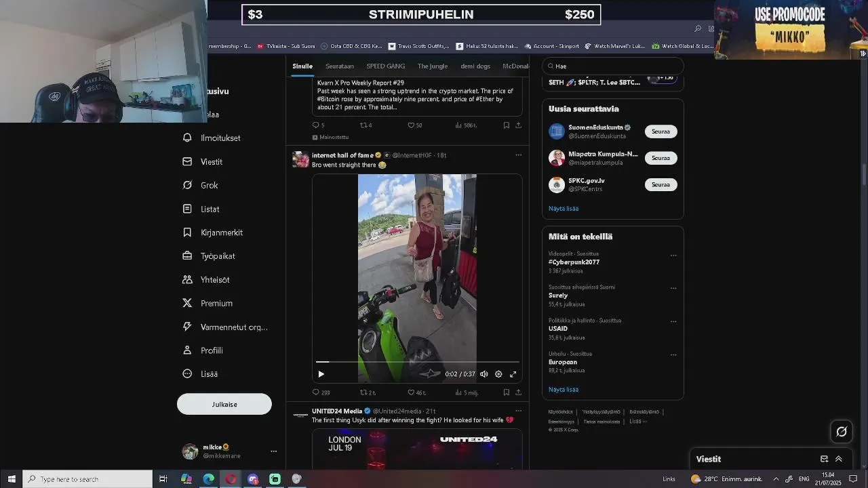Show more follow suggestions Näytä lisää

[564, 209]
